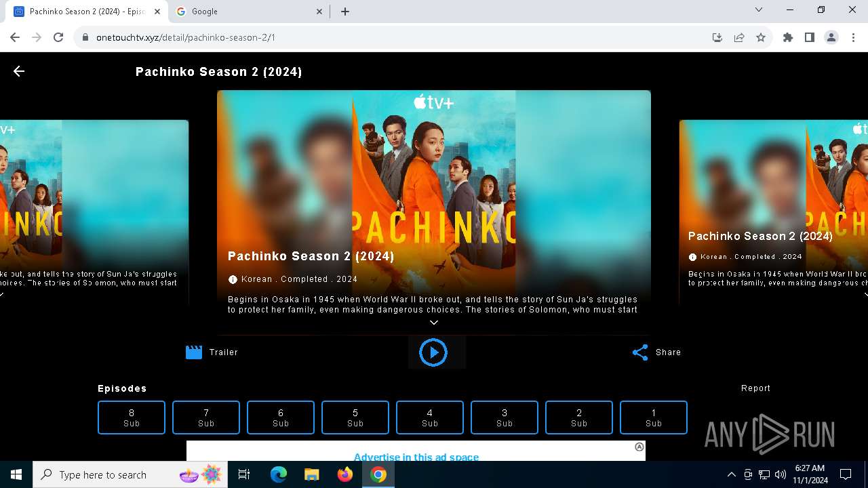Close the Google tab

[x=320, y=12]
